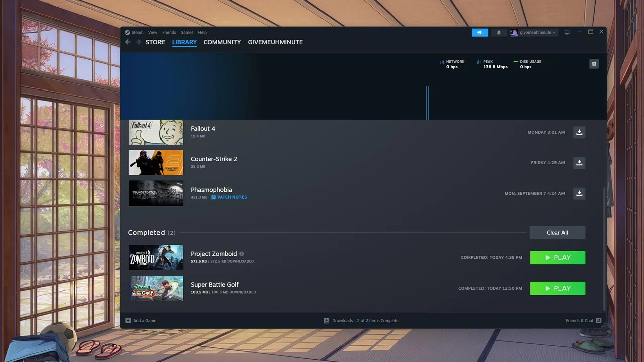
Task: Click the "19.4 MB" size label
Action: tap(198, 136)
